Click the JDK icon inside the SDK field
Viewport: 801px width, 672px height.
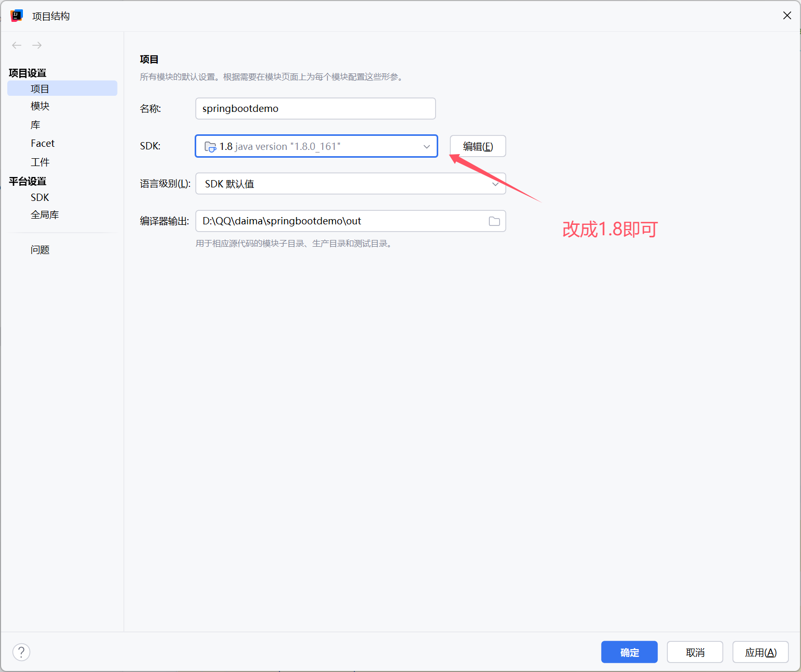(x=209, y=146)
